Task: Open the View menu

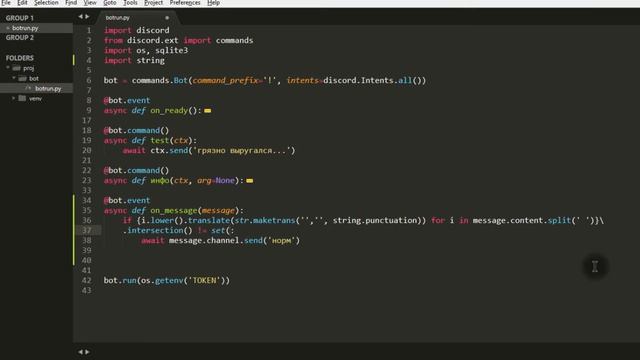Action: click(90, 3)
